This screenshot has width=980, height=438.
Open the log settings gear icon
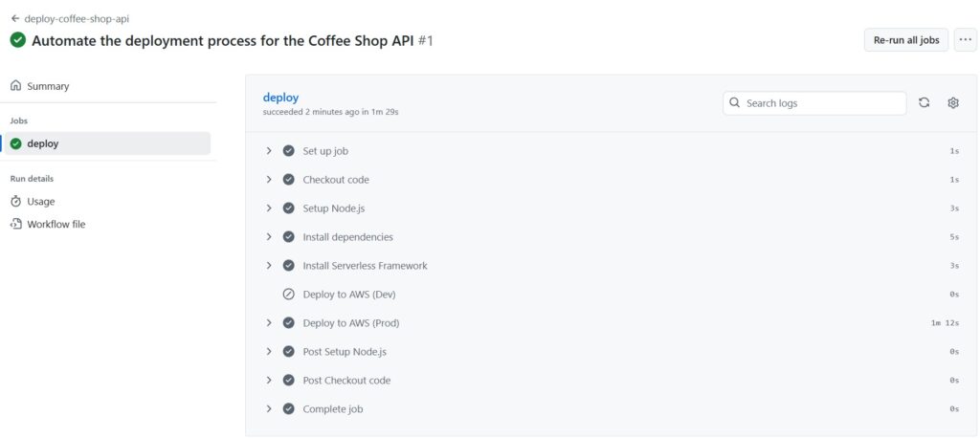coord(953,103)
